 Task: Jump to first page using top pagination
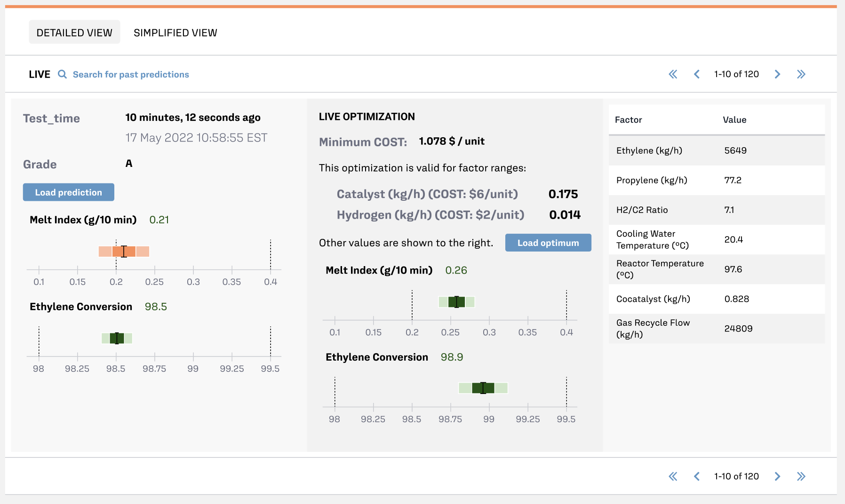click(673, 74)
